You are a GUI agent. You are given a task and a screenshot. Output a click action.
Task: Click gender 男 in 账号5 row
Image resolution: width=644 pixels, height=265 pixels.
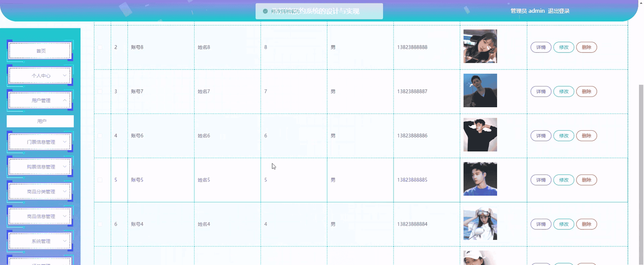333,180
